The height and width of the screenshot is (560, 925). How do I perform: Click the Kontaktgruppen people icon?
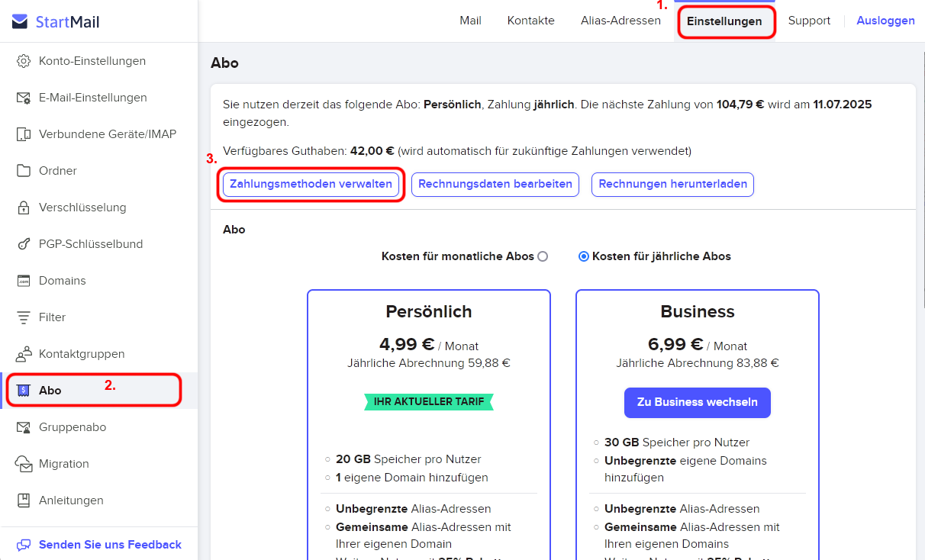click(x=24, y=354)
